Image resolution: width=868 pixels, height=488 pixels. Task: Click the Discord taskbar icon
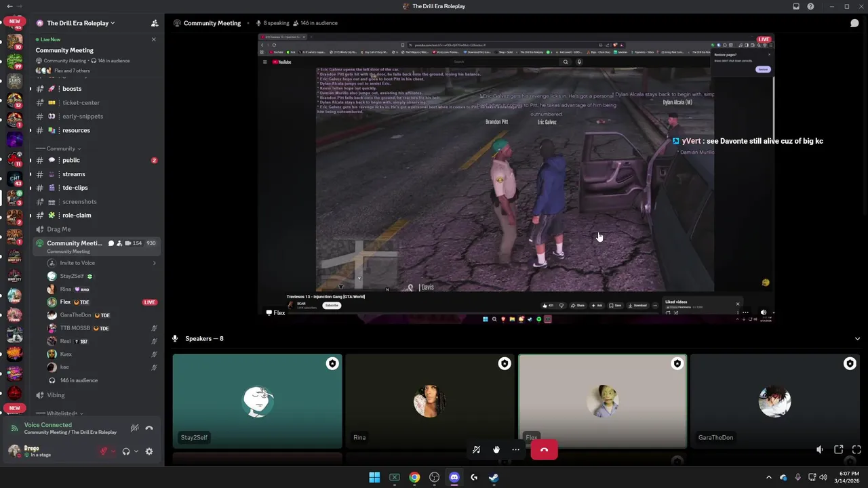[x=454, y=477]
